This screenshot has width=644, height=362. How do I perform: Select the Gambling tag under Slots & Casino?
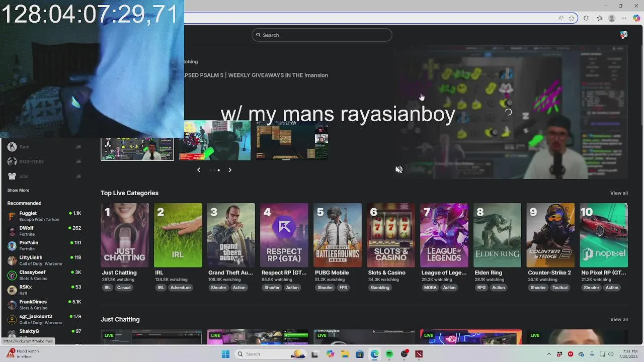[x=380, y=288]
